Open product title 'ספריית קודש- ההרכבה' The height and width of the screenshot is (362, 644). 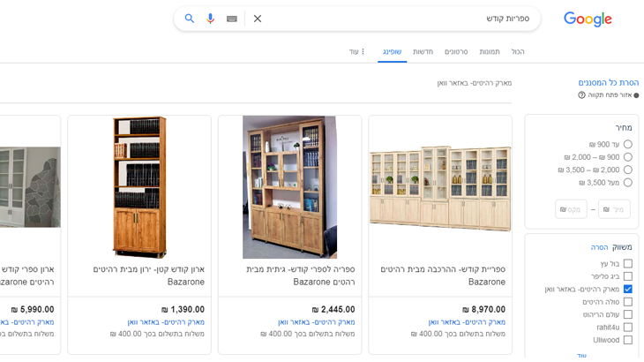[x=443, y=275]
